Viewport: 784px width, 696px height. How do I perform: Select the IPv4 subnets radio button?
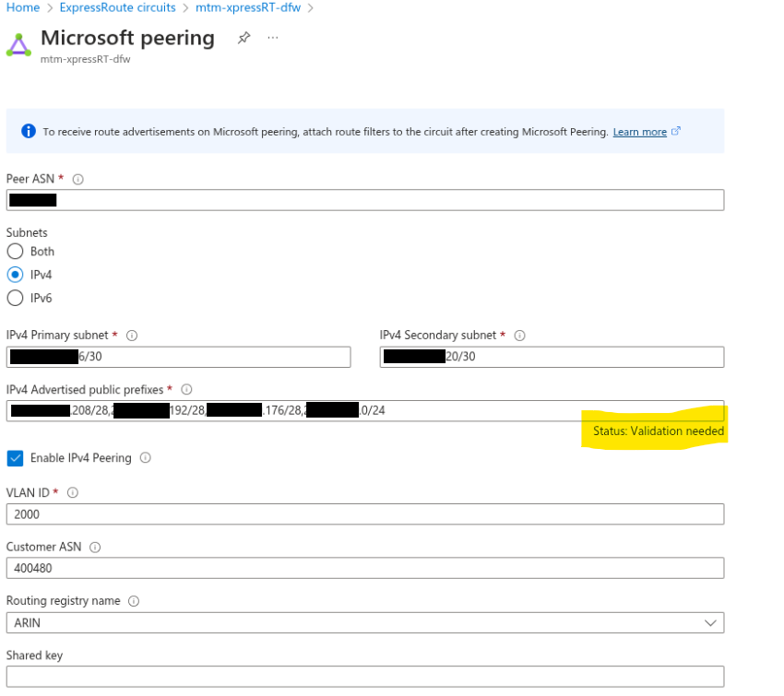point(15,275)
